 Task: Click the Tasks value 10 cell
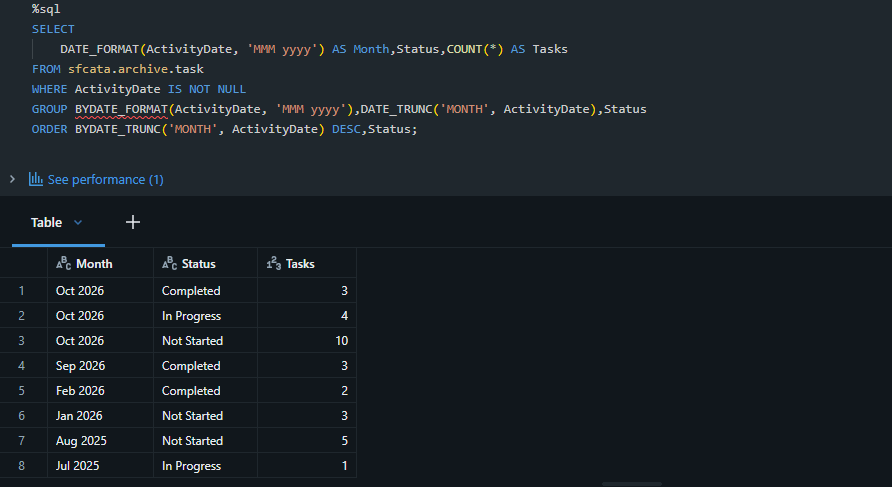(x=307, y=340)
